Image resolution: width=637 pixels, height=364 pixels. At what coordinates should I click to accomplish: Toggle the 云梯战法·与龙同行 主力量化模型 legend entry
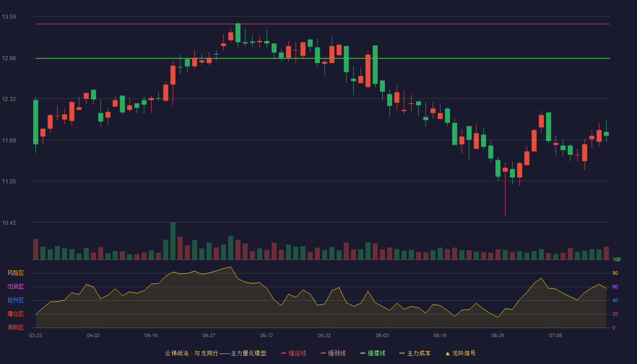[216, 353]
